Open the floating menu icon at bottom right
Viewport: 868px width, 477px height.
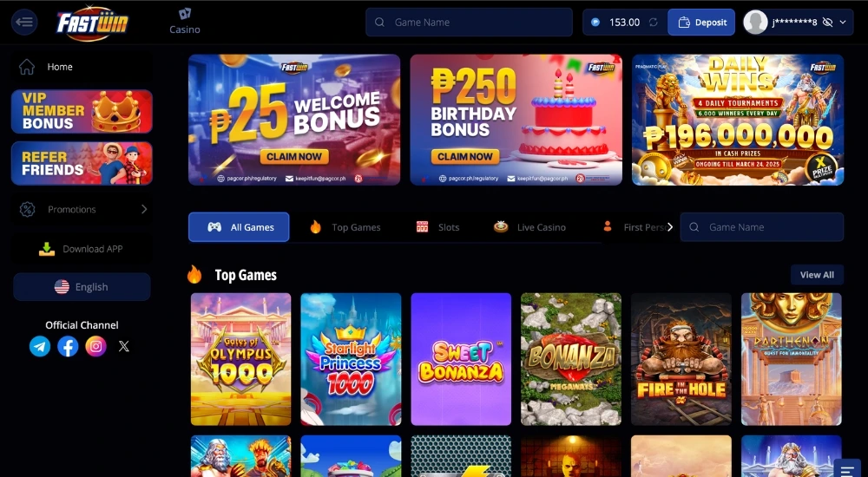[847, 469]
